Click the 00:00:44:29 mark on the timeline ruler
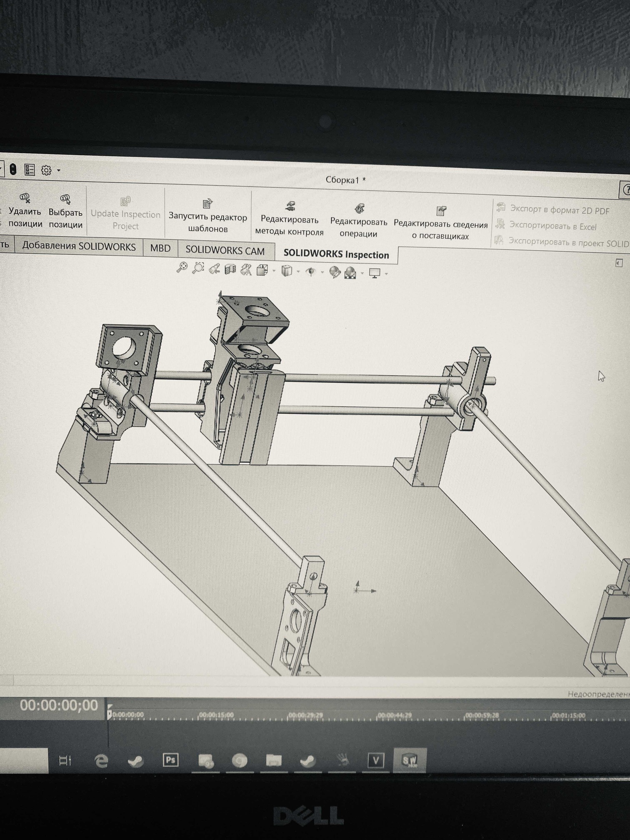The width and height of the screenshot is (630, 840). (395, 715)
